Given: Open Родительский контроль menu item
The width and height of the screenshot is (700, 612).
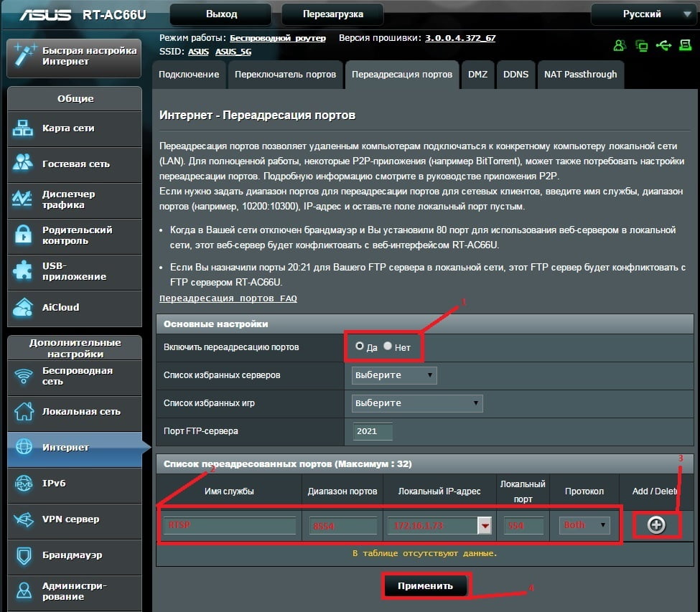Looking at the screenshot, I should pyautogui.click(x=75, y=236).
